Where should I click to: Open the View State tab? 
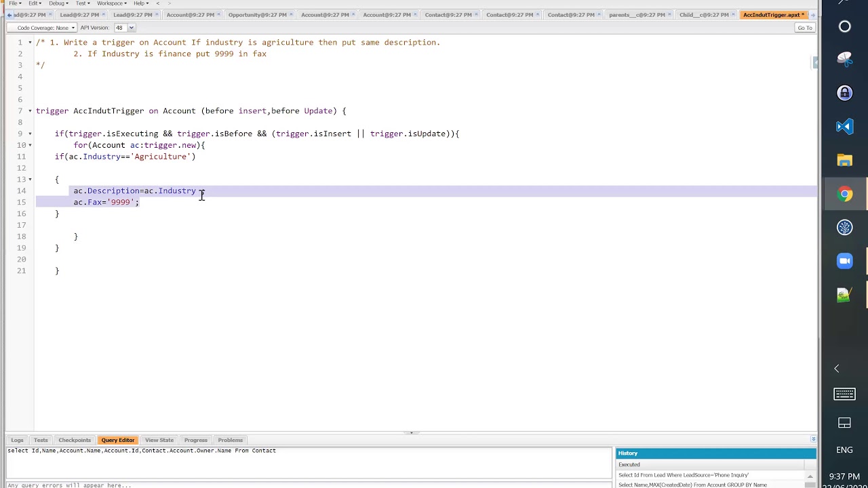tap(159, 440)
